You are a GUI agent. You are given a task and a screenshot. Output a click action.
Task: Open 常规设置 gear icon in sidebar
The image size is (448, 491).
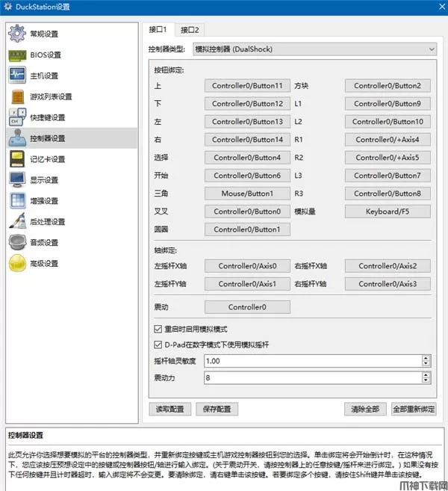[x=17, y=34]
